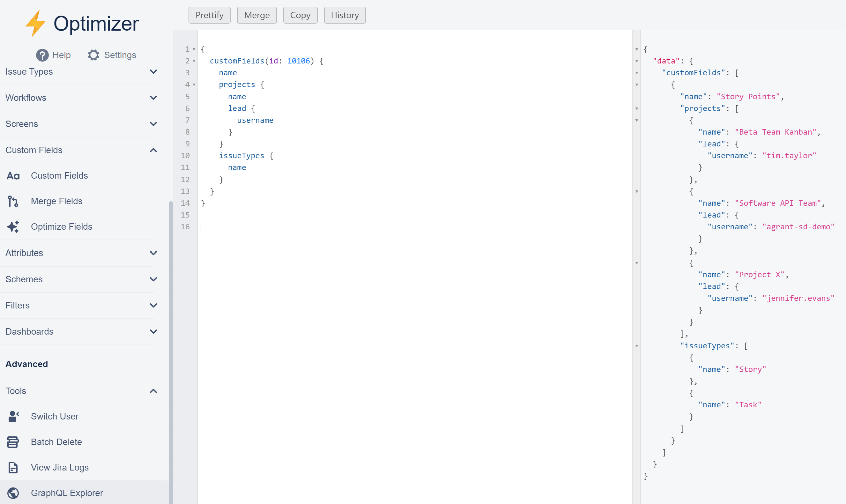846x504 pixels.
Task: Select the Optimize Fields sparkle icon
Action: (13, 226)
